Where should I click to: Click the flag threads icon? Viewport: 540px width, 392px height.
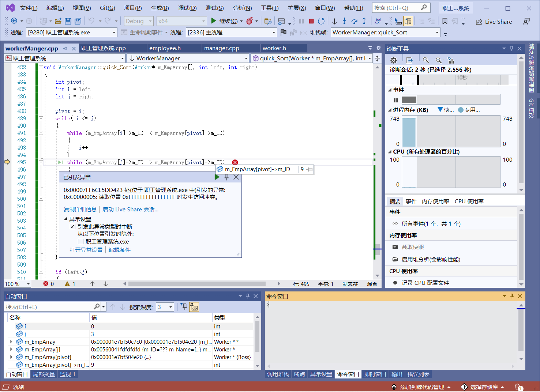coord(283,32)
